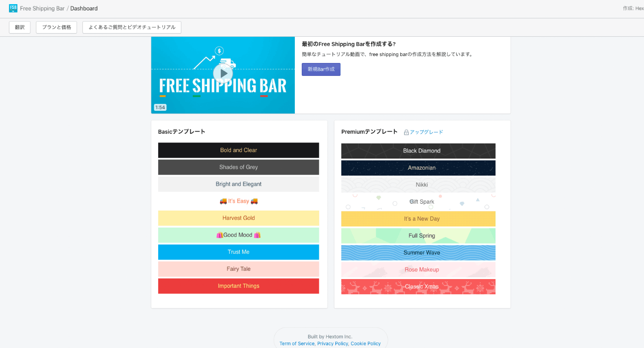Open プランと価格 page
The height and width of the screenshot is (348, 644).
click(x=57, y=27)
